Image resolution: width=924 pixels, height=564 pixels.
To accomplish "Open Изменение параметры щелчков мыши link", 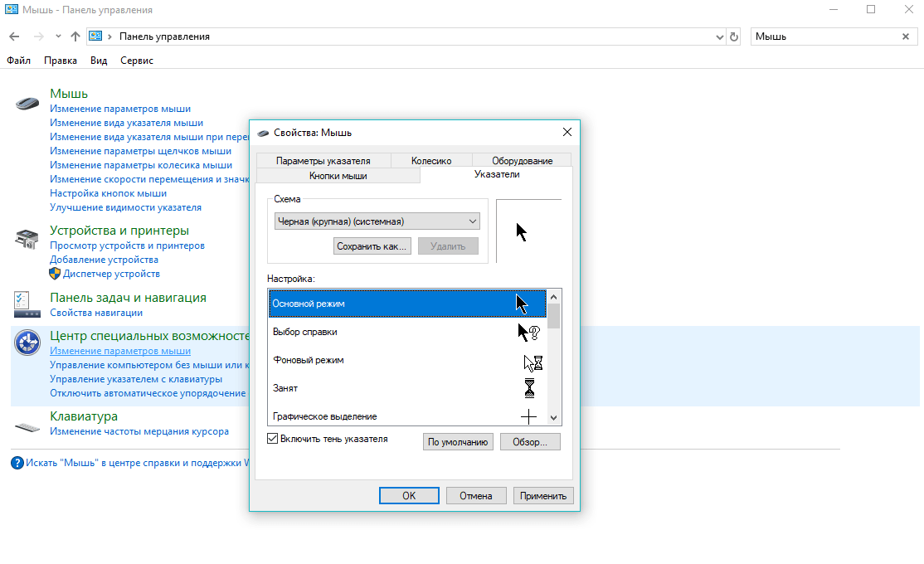I will point(141,151).
